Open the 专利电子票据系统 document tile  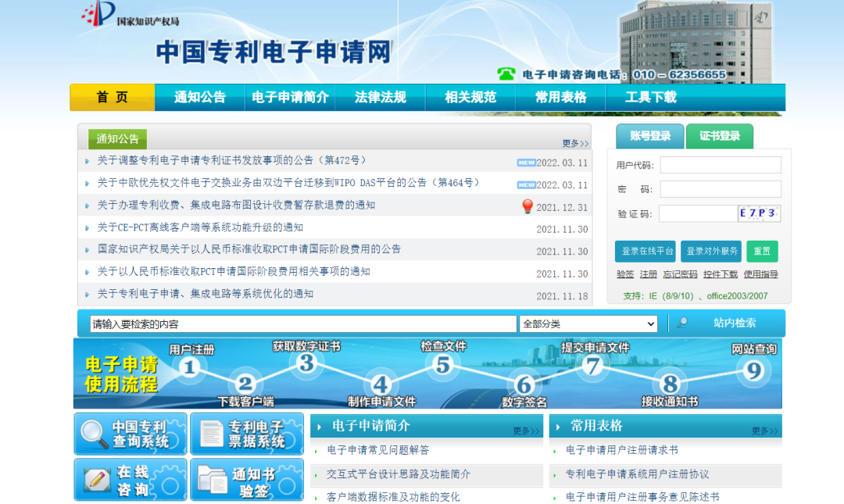[247, 434]
